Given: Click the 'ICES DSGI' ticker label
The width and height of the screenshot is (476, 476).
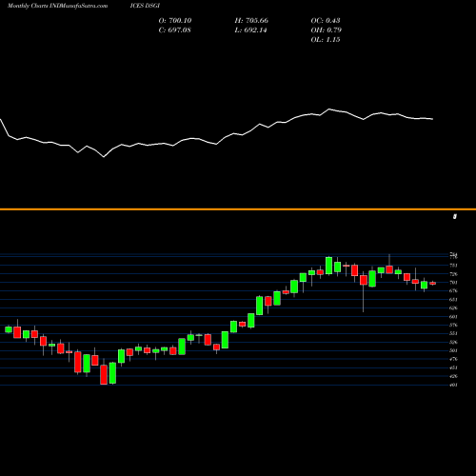Looking at the screenshot, I should pyautogui.click(x=145, y=6).
